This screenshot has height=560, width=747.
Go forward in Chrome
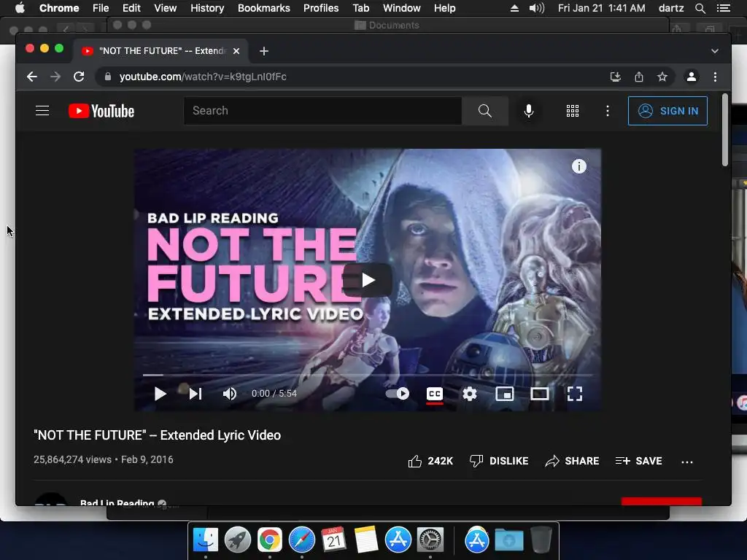click(x=55, y=77)
